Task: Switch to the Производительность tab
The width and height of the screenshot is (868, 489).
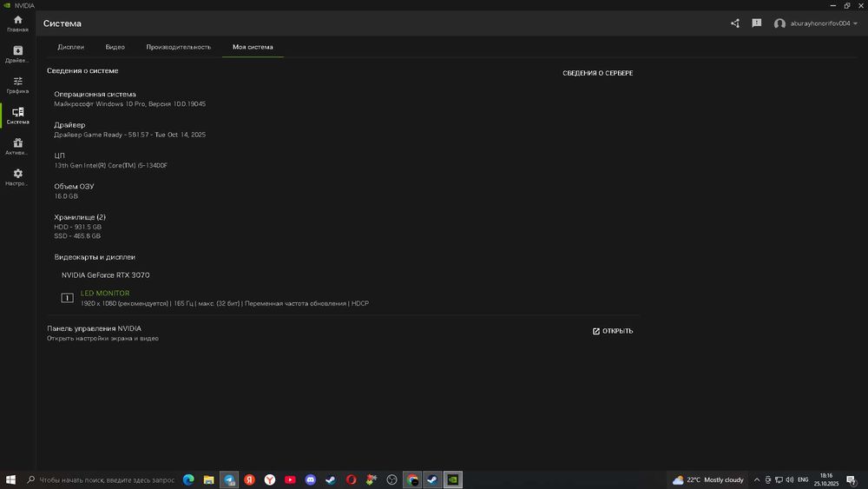Action: (x=178, y=47)
